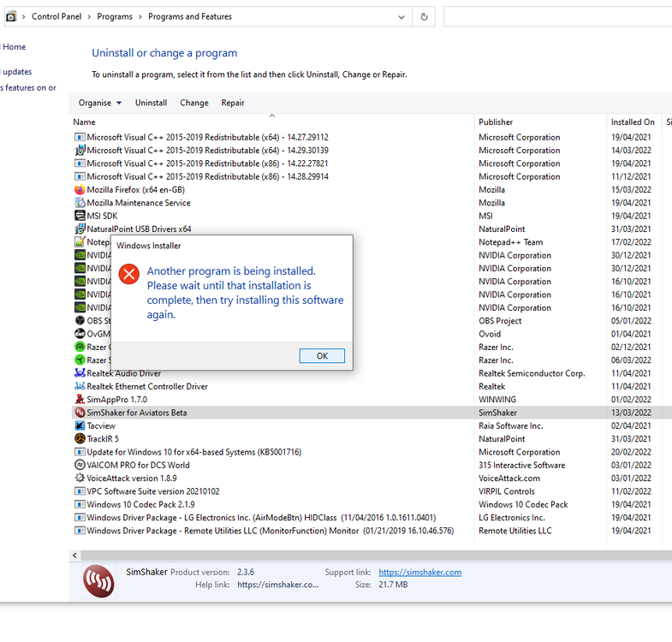Click the address bar refresh button

pos(424,17)
